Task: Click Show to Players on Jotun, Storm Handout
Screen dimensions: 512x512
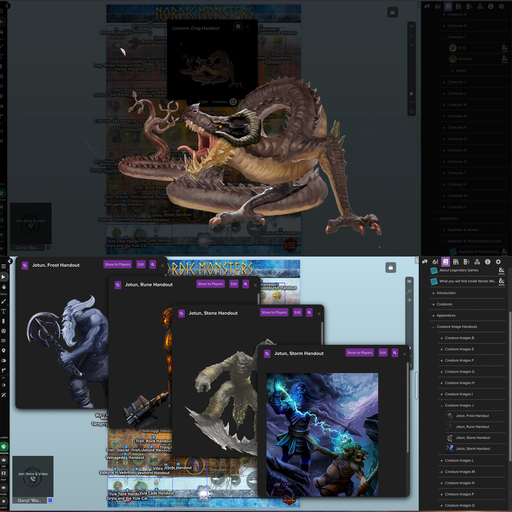Action: click(360, 353)
